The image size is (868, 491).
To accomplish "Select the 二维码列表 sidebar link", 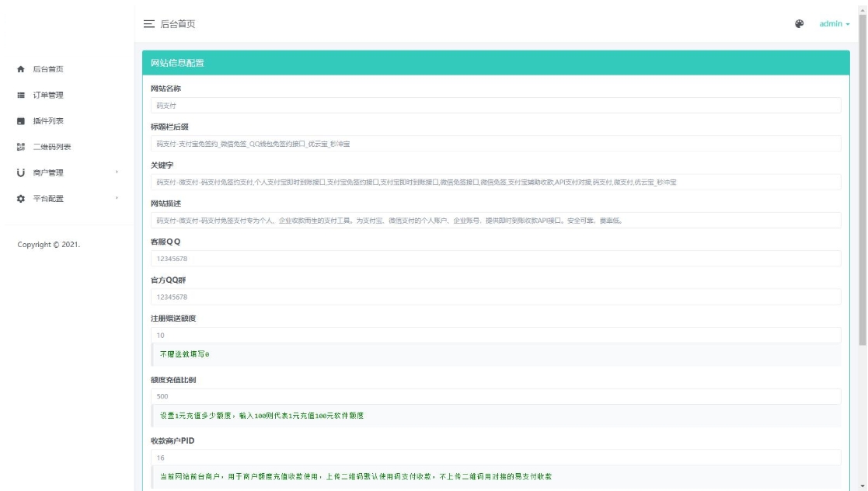I will point(51,147).
